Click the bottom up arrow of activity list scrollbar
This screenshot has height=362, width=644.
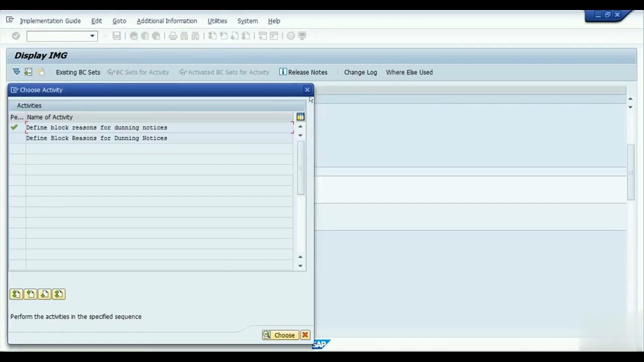[x=300, y=257]
